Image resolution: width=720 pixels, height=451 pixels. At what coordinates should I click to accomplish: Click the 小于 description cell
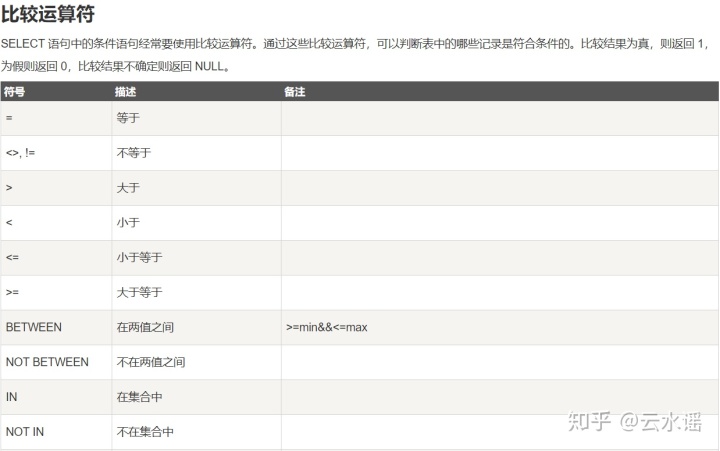[197, 223]
